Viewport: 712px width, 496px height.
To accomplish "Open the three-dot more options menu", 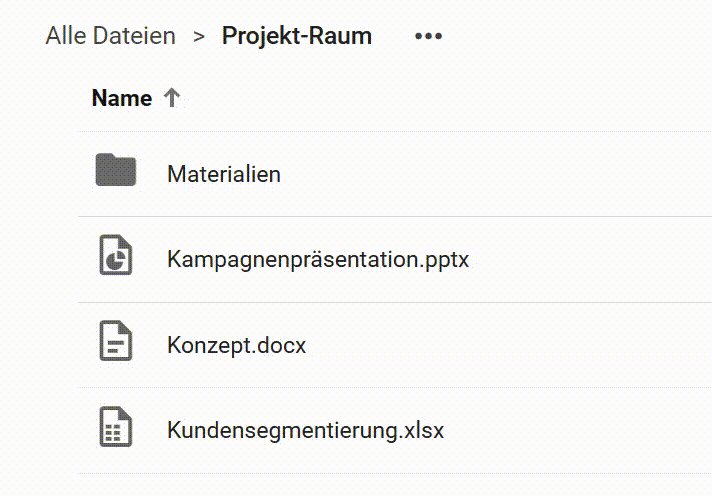I will coord(428,36).
